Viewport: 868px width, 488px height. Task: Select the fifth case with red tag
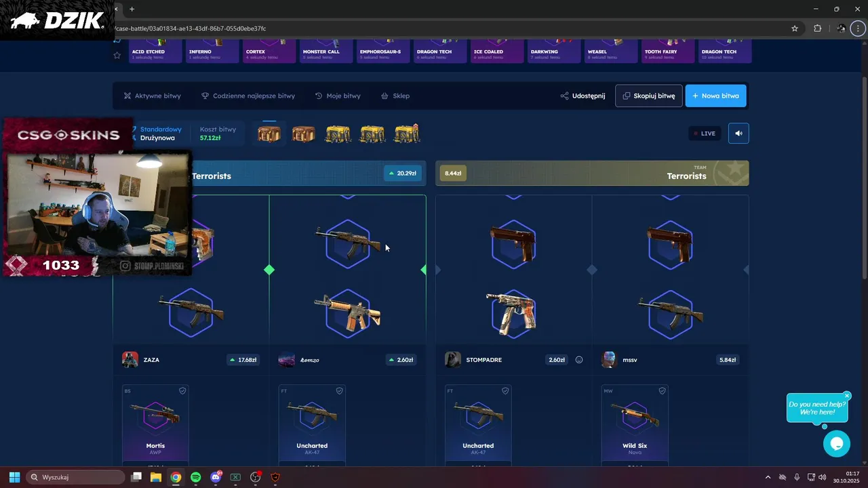[407, 134]
